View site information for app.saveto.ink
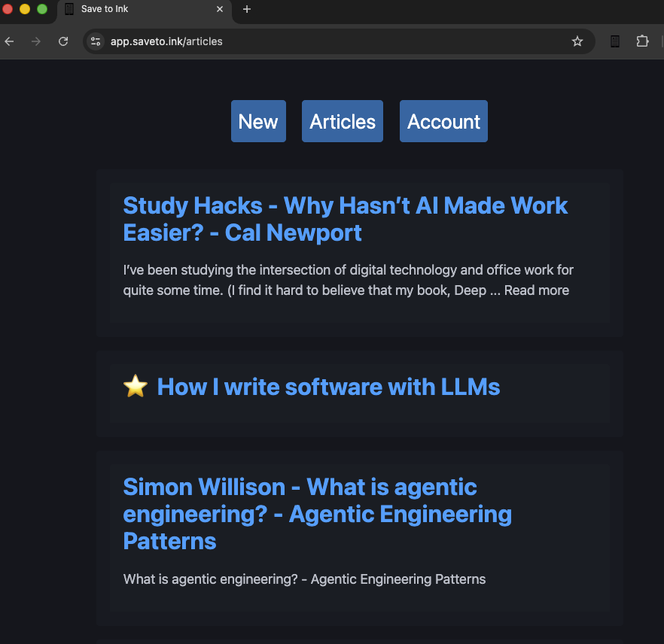 (x=96, y=41)
